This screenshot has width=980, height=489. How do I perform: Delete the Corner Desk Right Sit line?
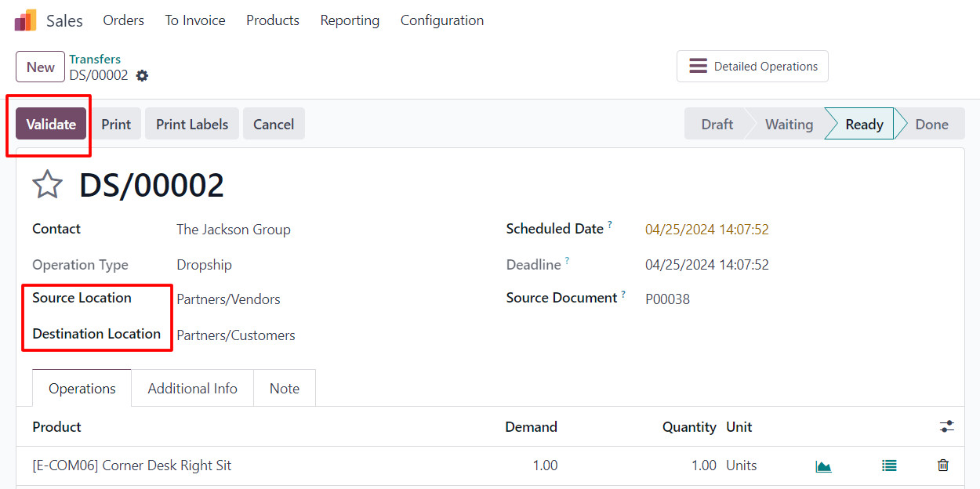click(943, 465)
